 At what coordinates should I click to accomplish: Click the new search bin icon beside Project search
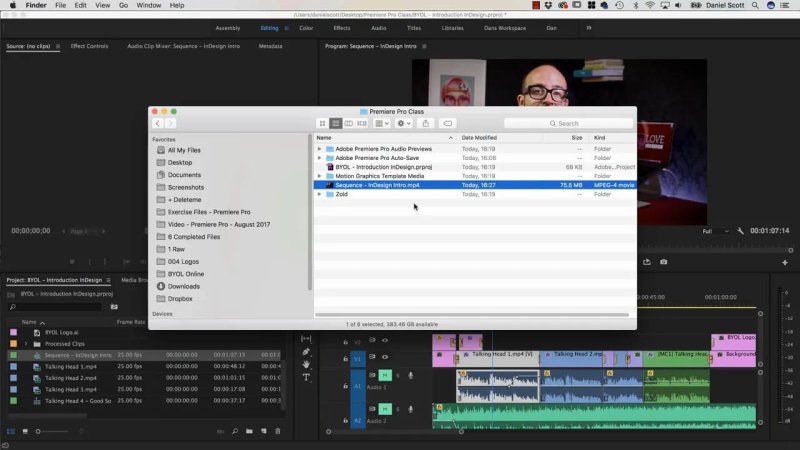114,307
